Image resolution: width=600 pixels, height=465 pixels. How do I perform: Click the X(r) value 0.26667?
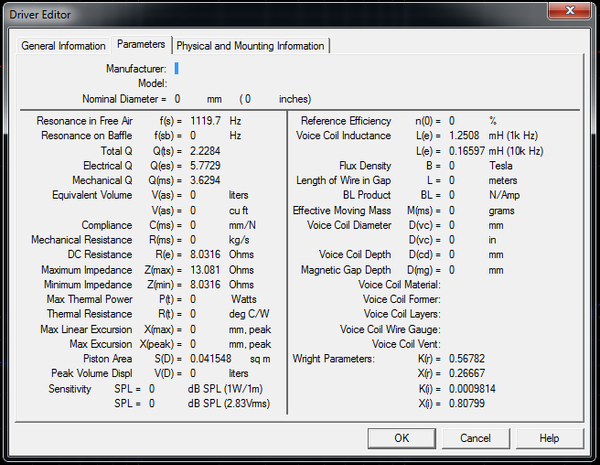coord(467,374)
